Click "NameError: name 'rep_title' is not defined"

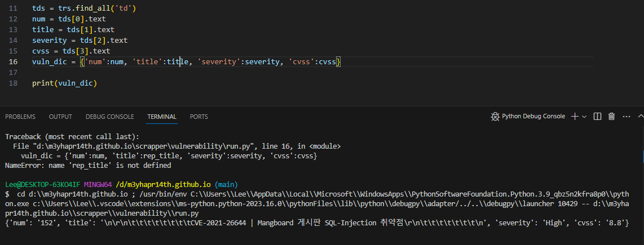[88, 166]
